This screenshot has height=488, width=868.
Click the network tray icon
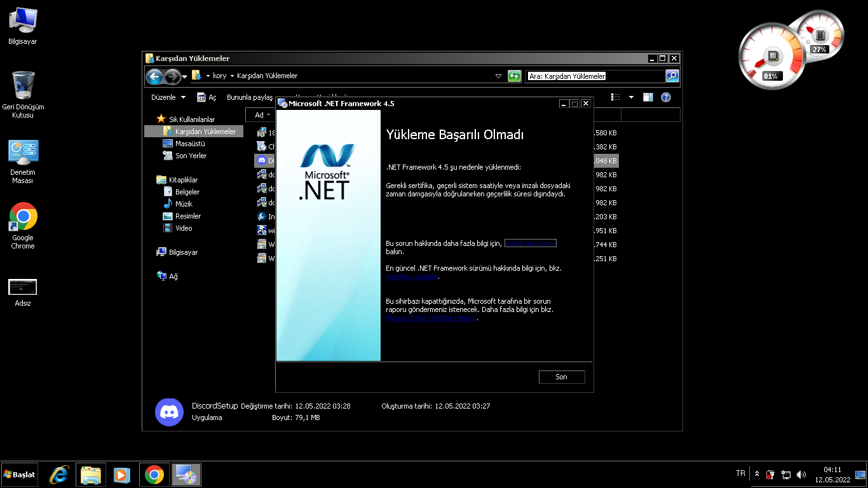point(786,475)
